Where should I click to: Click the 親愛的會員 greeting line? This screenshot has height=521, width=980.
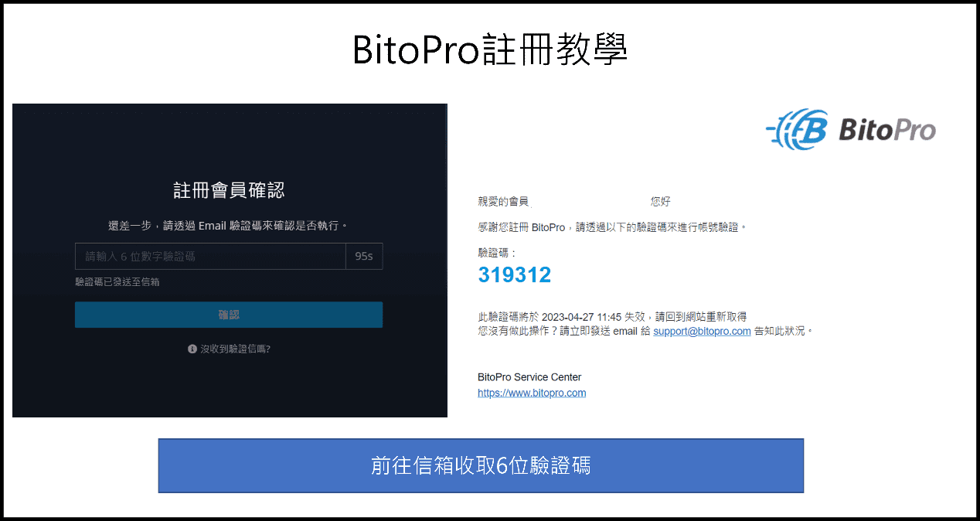[x=504, y=201]
